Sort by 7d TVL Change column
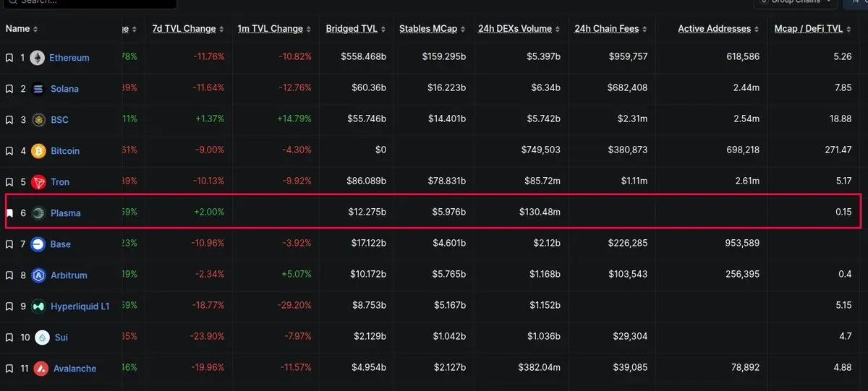The width and height of the screenshot is (868, 391). [188, 29]
